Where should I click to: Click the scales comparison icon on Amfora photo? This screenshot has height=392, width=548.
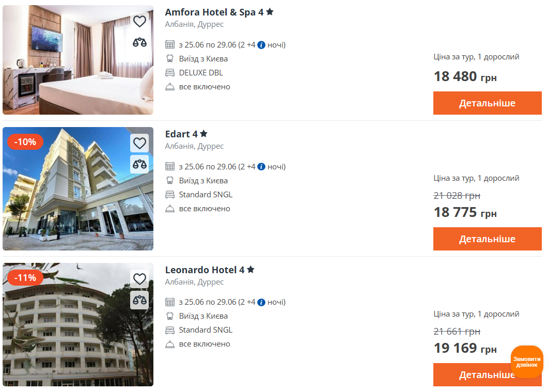[x=139, y=43]
